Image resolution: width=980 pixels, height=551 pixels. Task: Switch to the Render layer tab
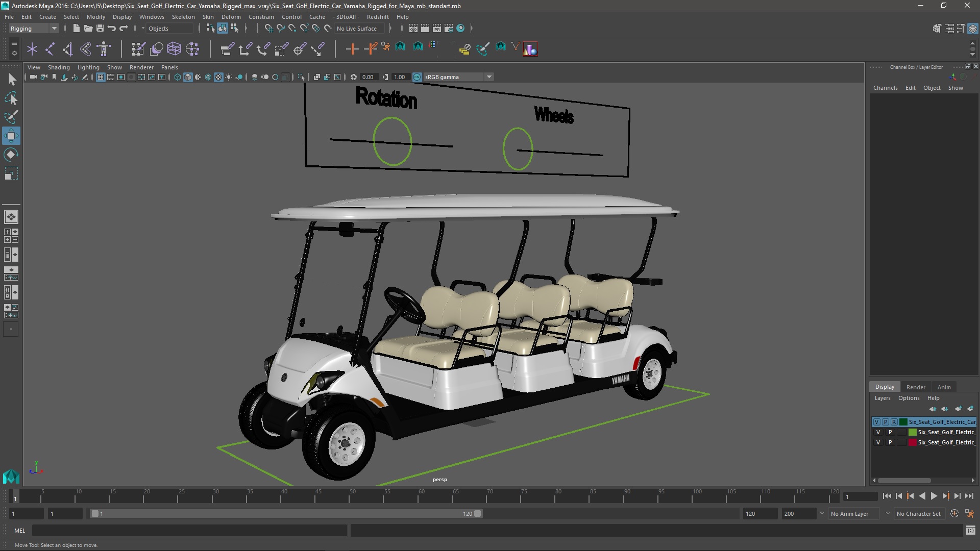pyautogui.click(x=916, y=387)
